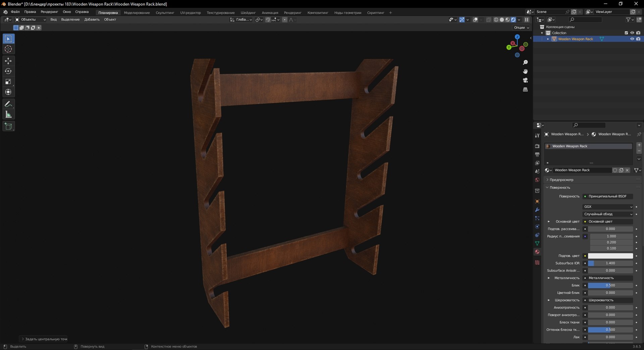This screenshot has height=350, width=644.
Task: Select the Rotate tool
Action: point(8,71)
